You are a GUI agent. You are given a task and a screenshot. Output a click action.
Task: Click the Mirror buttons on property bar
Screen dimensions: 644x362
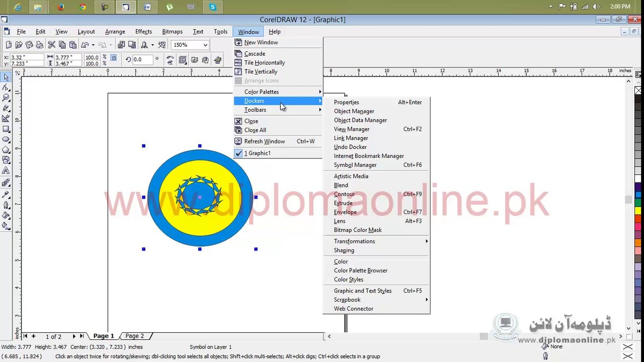point(170,60)
